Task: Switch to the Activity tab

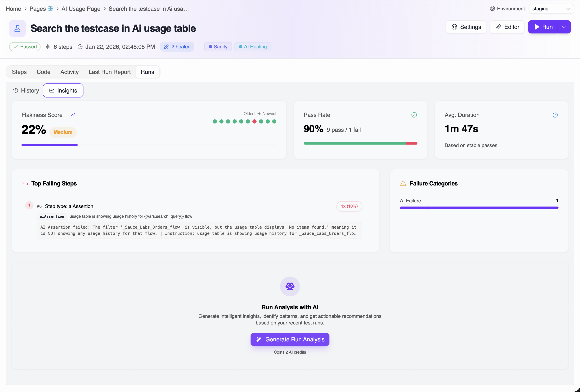Action: point(69,72)
